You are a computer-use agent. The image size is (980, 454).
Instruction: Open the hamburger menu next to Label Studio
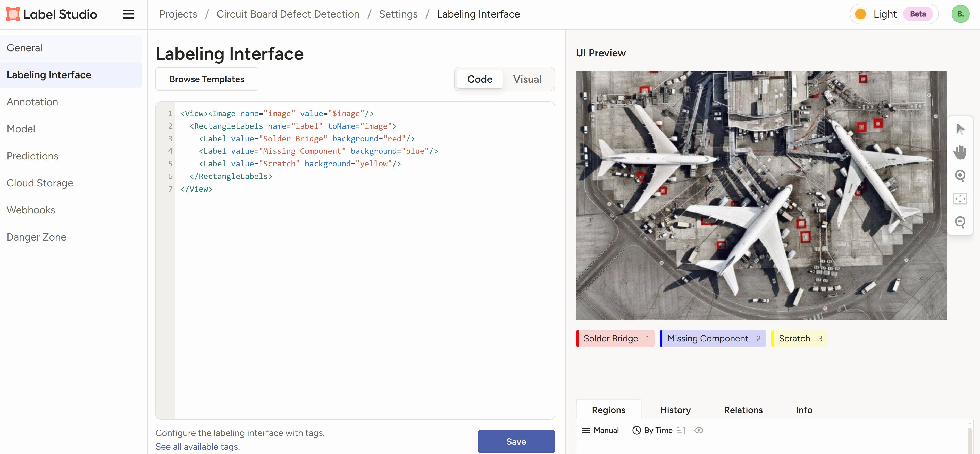[128, 14]
